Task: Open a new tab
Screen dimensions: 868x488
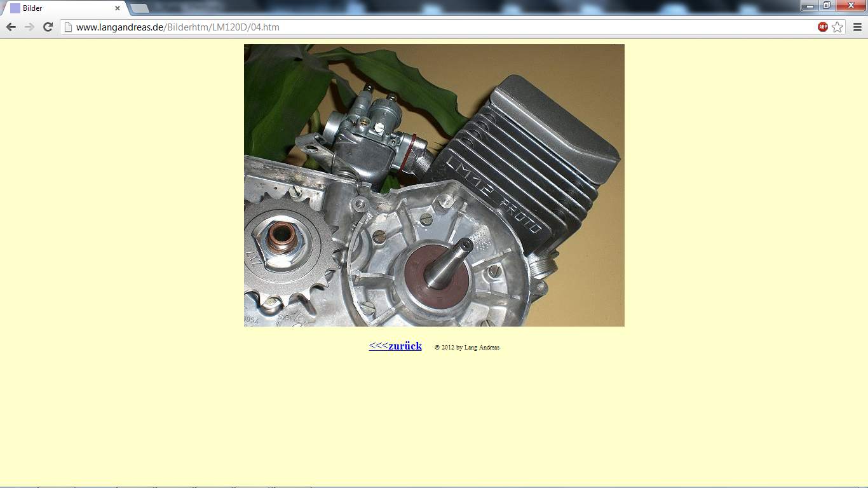Action: (140, 8)
